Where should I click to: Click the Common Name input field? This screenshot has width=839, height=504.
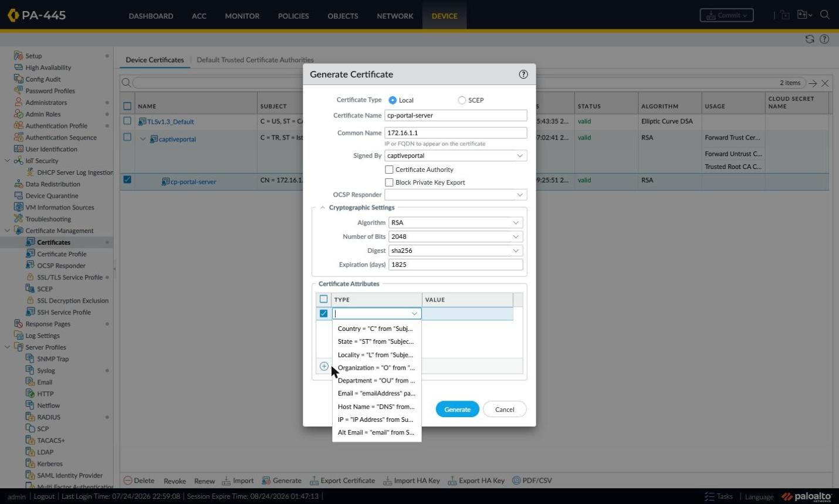(x=456, y=133)
